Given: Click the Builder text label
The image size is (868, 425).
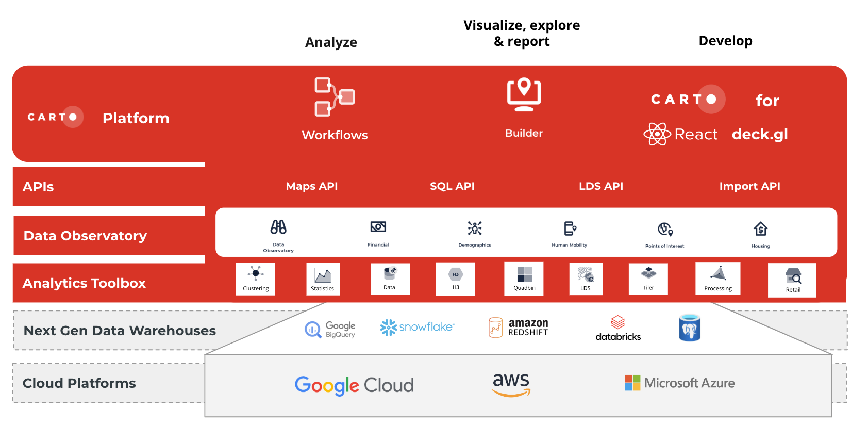Looking at the screenshot, I should pyautogui.click(x=524, y=133).
